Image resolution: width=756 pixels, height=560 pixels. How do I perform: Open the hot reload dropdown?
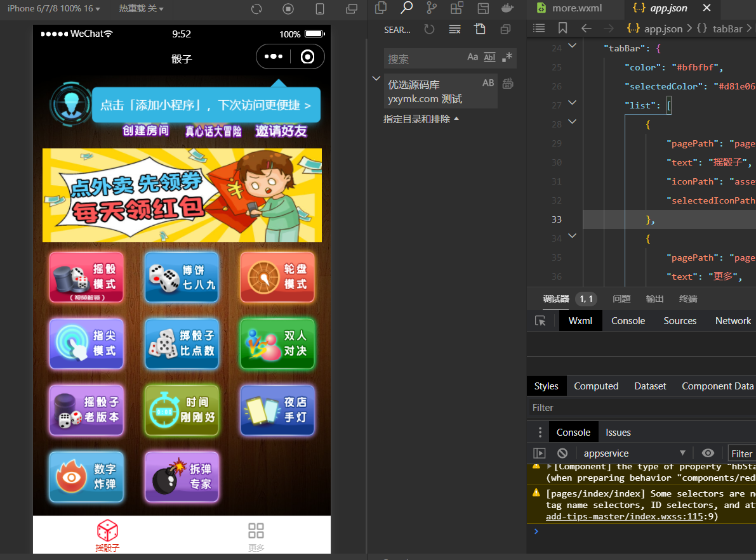(x=142, y=9)
